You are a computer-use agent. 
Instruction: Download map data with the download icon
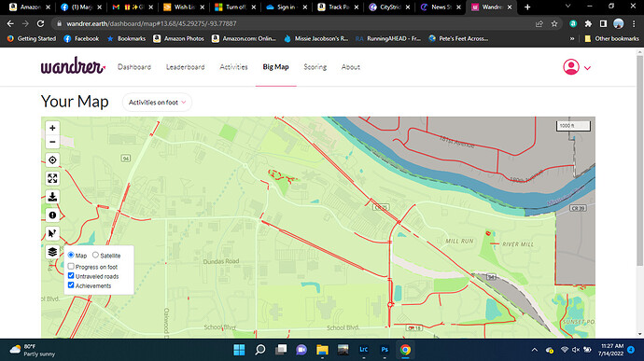(x=52, y=197)
